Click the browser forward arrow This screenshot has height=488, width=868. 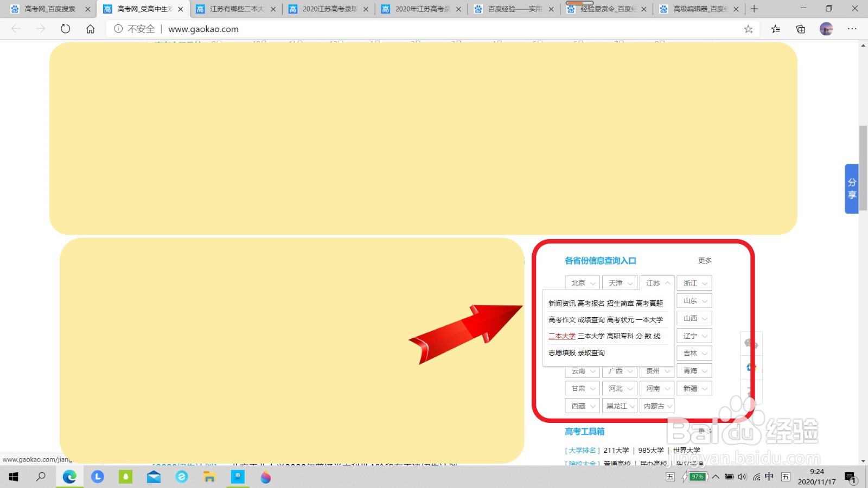point(41,29)
